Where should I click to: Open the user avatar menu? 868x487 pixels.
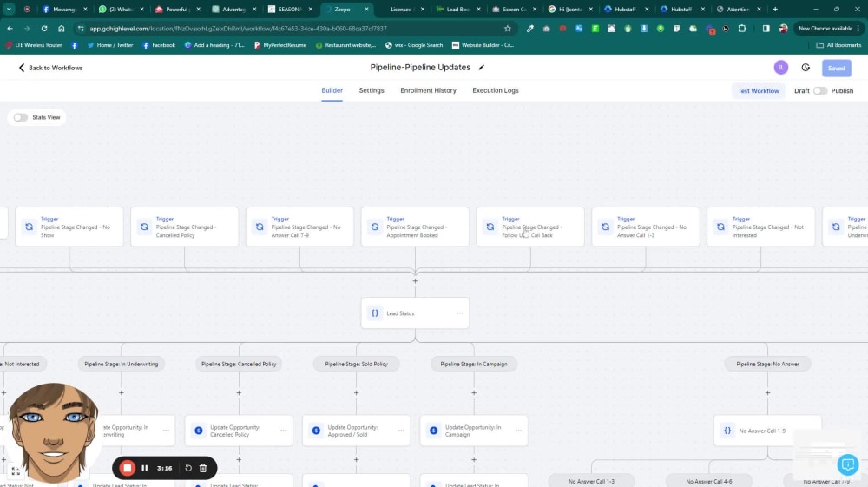pyautogui.click(x=780, y=68)
